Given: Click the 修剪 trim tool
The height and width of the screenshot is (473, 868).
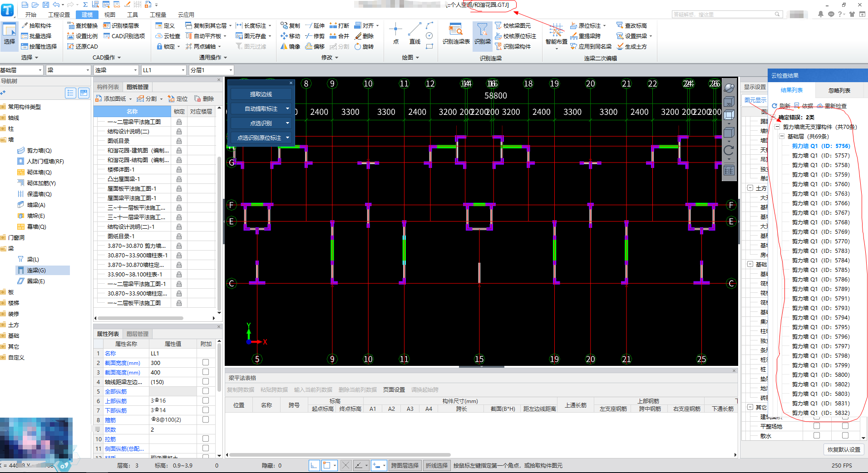Looking at the screenshot, I should click(315, 36).
